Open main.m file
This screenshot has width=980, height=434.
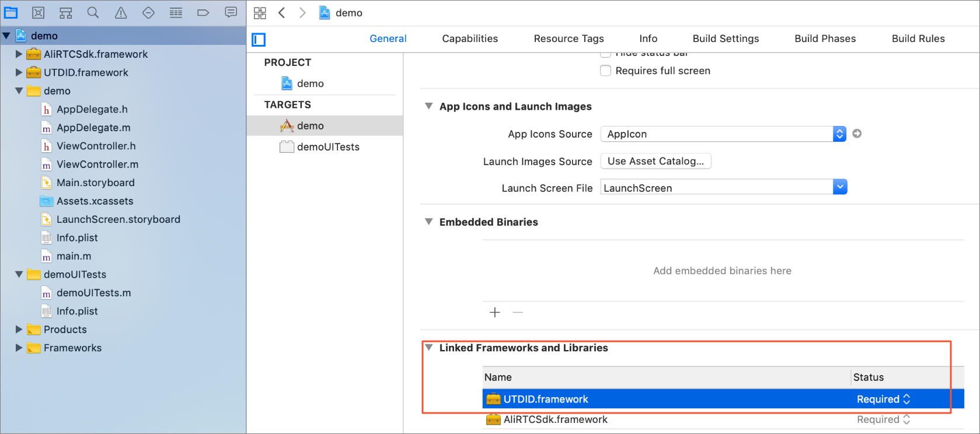[x=74, y=256]
